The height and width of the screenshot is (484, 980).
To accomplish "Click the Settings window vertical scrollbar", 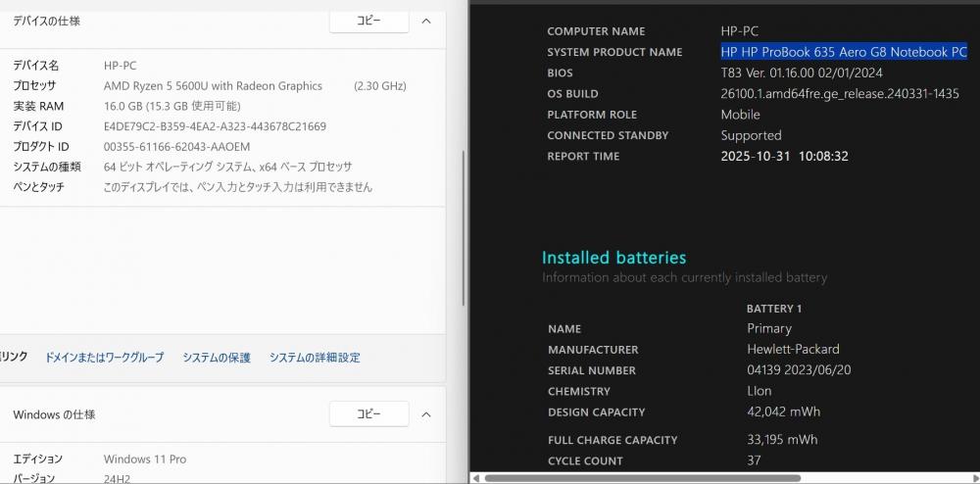I will pos(464,228).
